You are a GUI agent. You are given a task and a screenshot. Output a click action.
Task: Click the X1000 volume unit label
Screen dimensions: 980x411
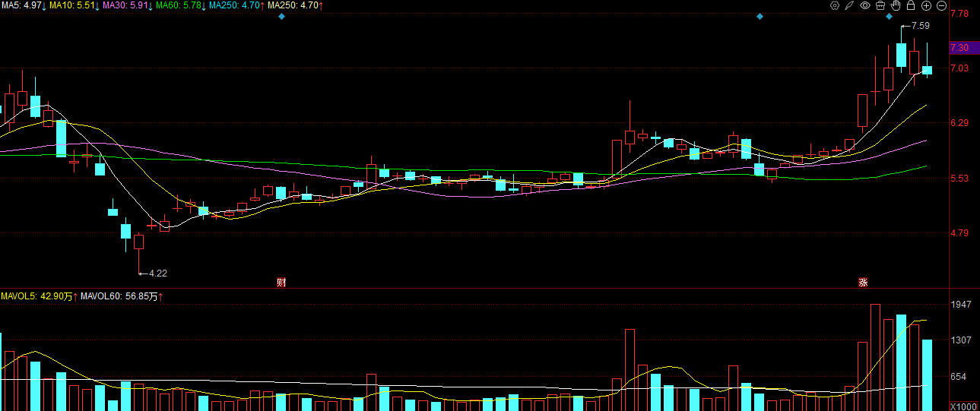(964, 406)
